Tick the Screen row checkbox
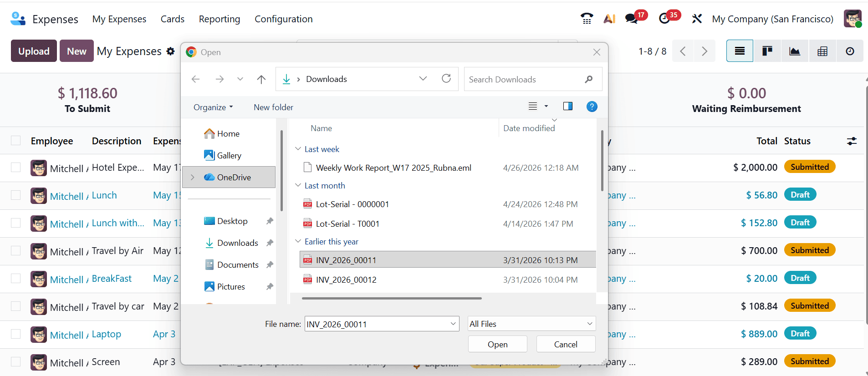 (x=16, y=362)
